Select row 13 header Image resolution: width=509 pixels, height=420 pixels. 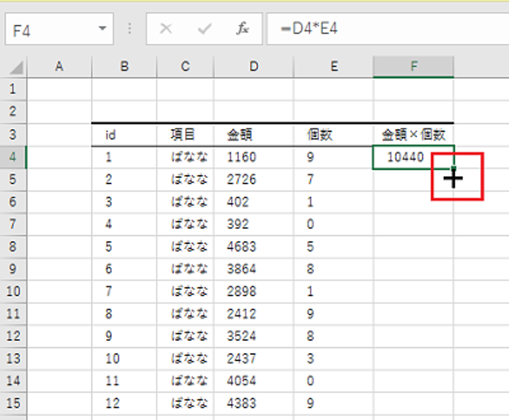(13, 359)
